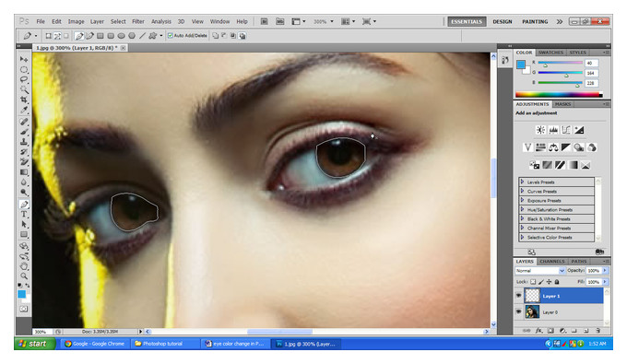Toggle Quick Mask mode
This screenshot has width=627, height=364.
click(x=24, y=309)
